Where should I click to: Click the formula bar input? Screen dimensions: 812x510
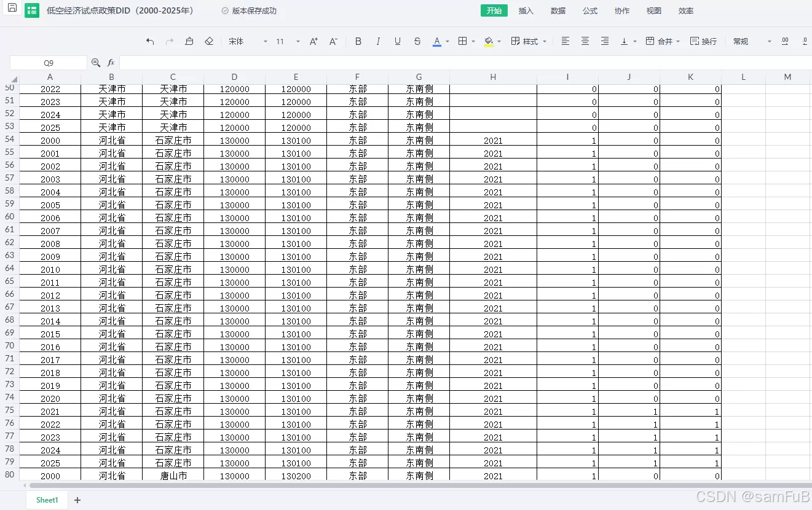click(465, 63)
